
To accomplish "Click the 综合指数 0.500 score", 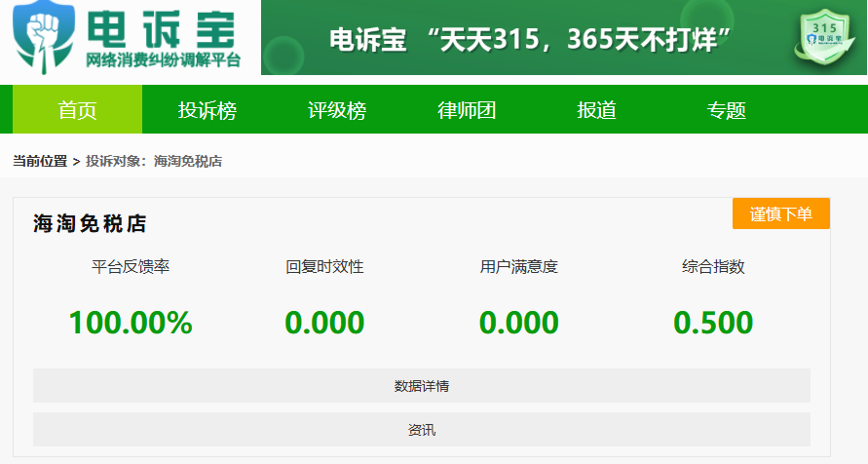I will point(713,323).
